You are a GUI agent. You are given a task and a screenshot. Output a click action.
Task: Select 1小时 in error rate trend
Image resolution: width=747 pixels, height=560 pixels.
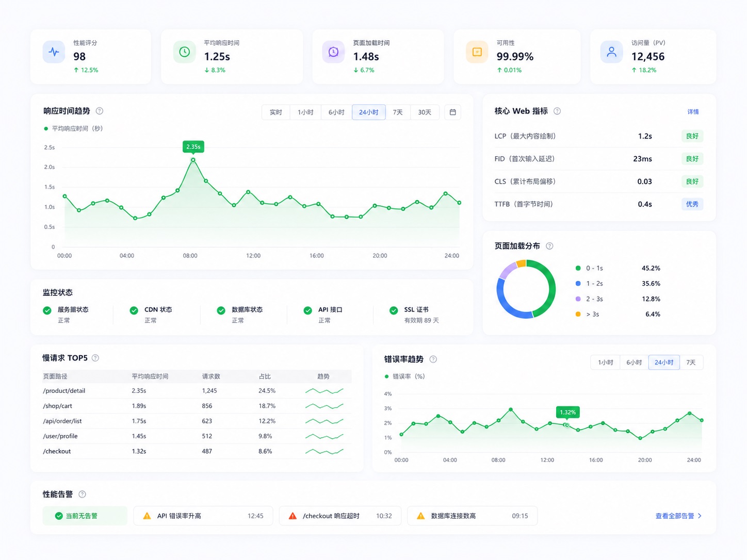(x=605, y=363)
